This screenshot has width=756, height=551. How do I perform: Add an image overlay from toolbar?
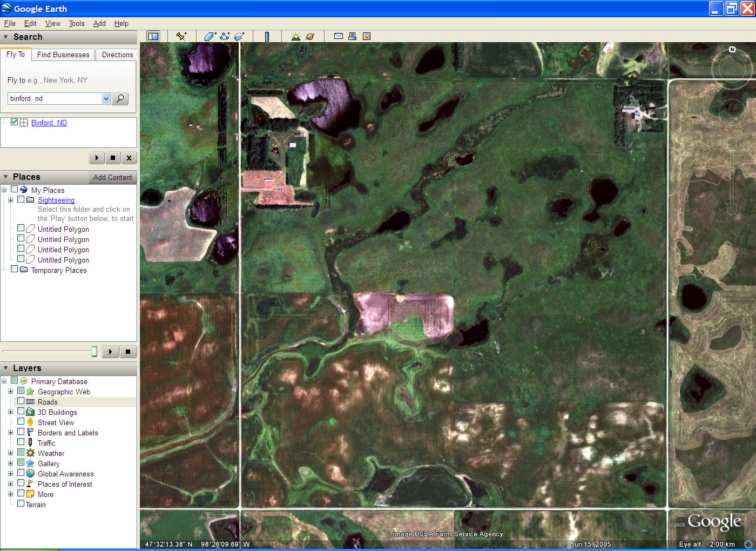click(x=239, y=36)
